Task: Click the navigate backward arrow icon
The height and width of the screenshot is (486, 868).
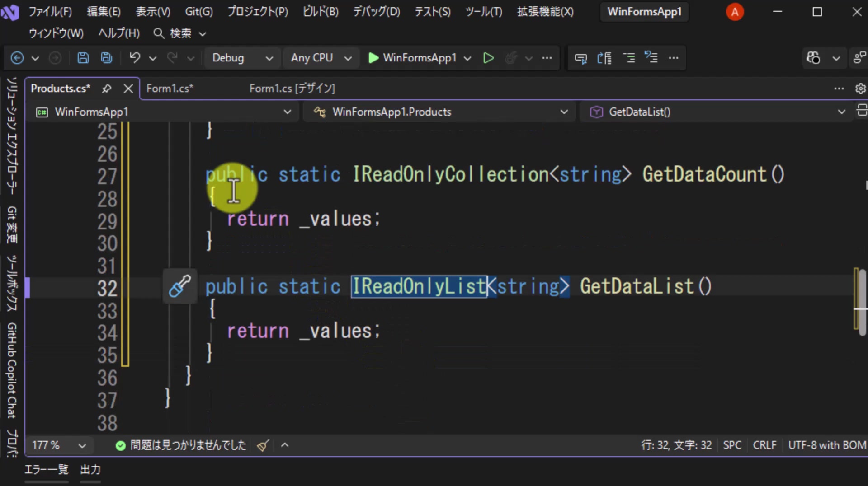Action: pyautogui.click(x=17, y=58)
